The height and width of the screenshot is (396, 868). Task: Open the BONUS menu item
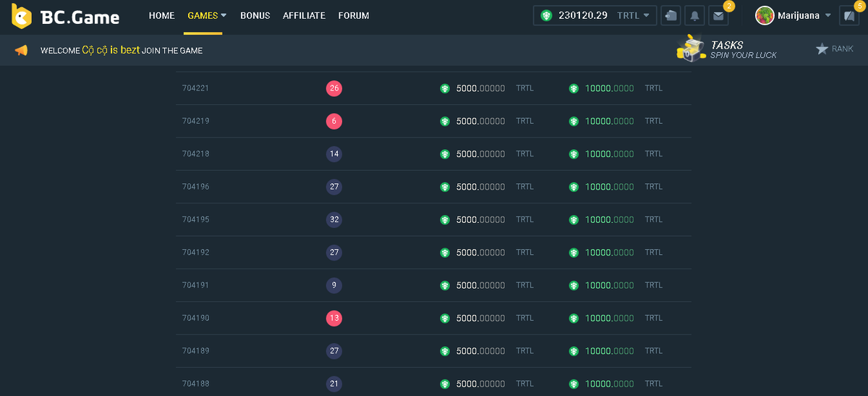(255, 15)
